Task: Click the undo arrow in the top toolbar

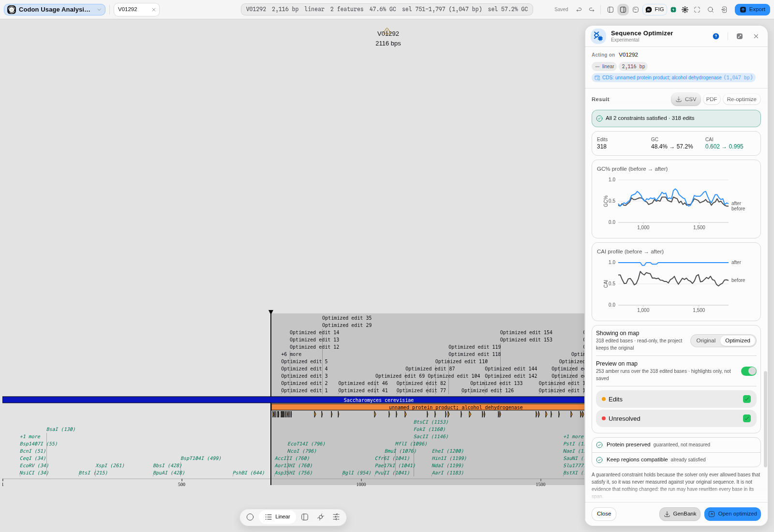Action: coord(579,10)
